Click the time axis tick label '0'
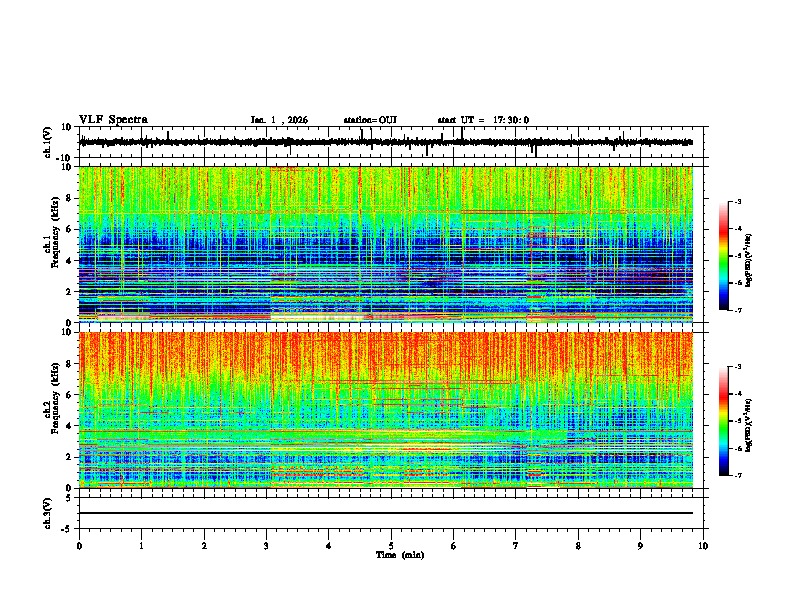The image size is (792, 612). click(79, 546)
